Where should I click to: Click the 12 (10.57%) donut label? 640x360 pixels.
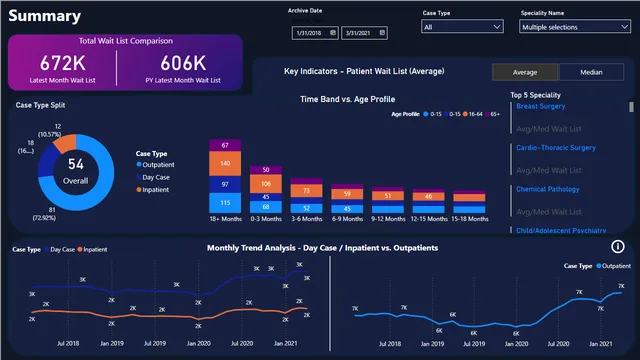pyautogui.click(x=50, y=130)
